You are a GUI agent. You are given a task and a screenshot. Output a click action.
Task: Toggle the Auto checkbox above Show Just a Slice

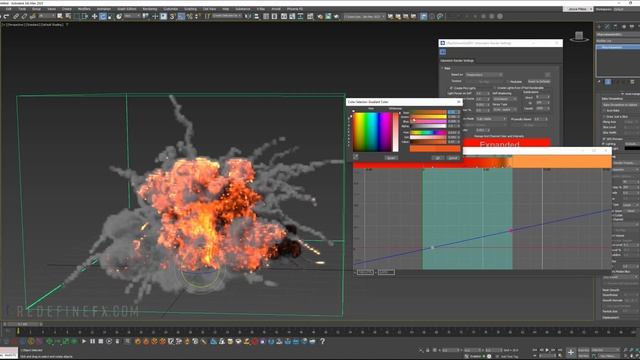click(x=604, y=110)
